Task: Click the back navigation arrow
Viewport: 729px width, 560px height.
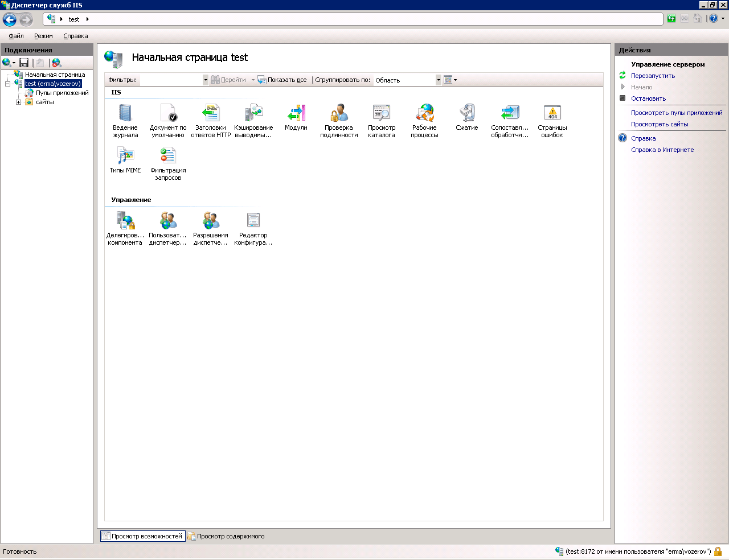Action: (x=10, y=20)
